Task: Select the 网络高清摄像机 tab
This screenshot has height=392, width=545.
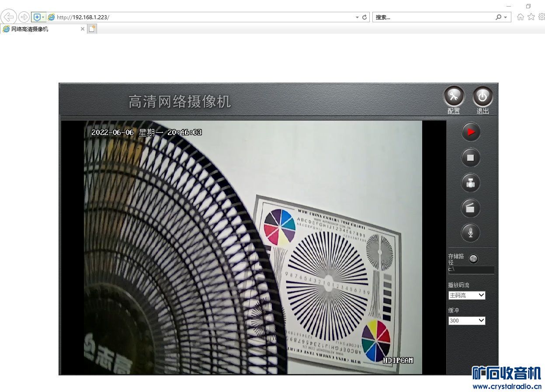Action: point(43,29)
